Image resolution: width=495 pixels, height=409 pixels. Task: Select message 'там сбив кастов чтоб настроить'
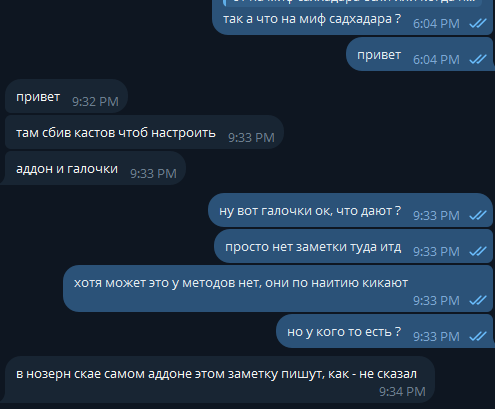click(144, 132)
